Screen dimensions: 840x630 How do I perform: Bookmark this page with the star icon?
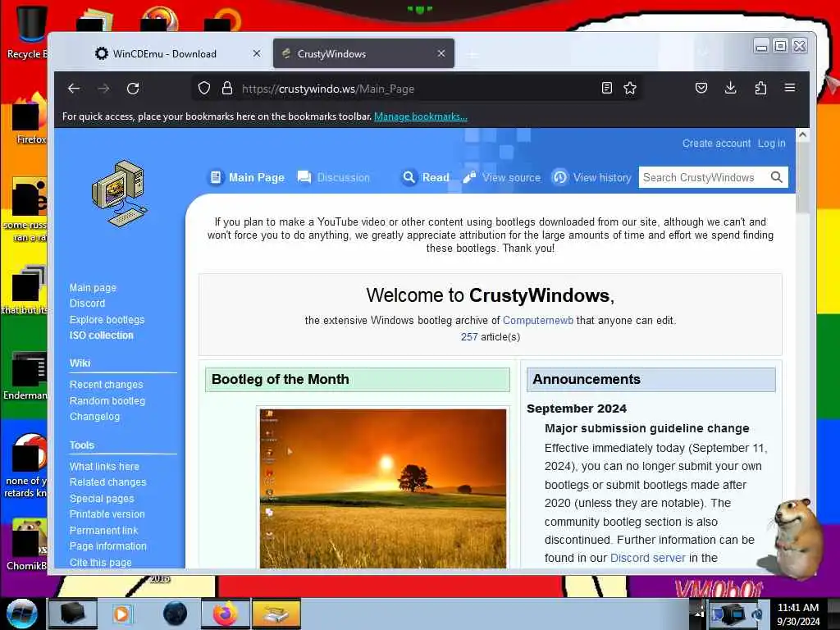coord(630,88)
